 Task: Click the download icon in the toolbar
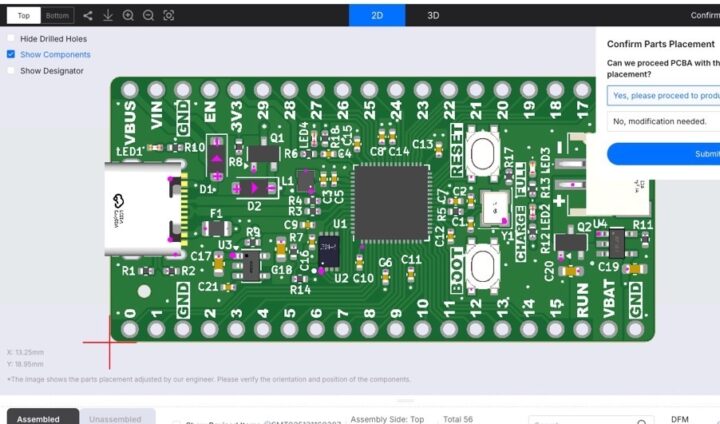point(107,15)
